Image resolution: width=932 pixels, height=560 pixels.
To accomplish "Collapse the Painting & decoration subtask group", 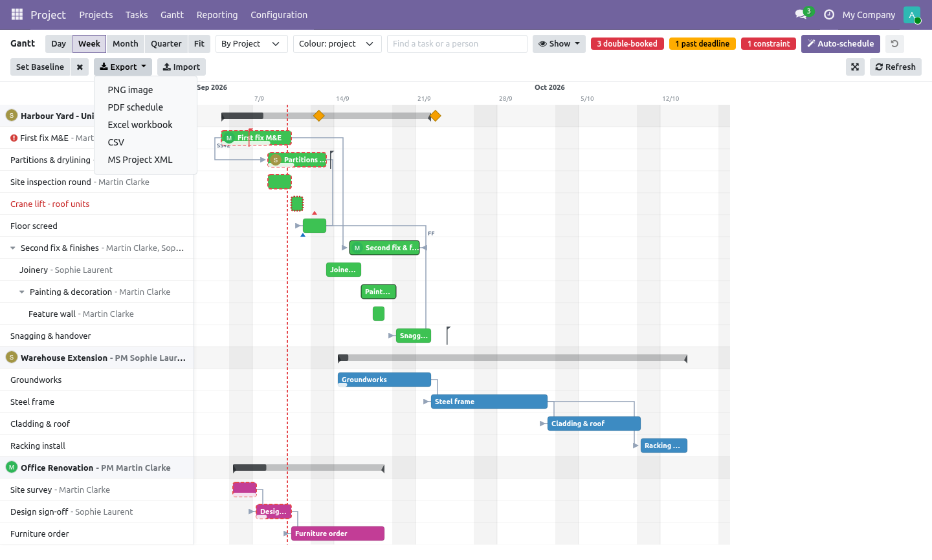I will 22,292.
